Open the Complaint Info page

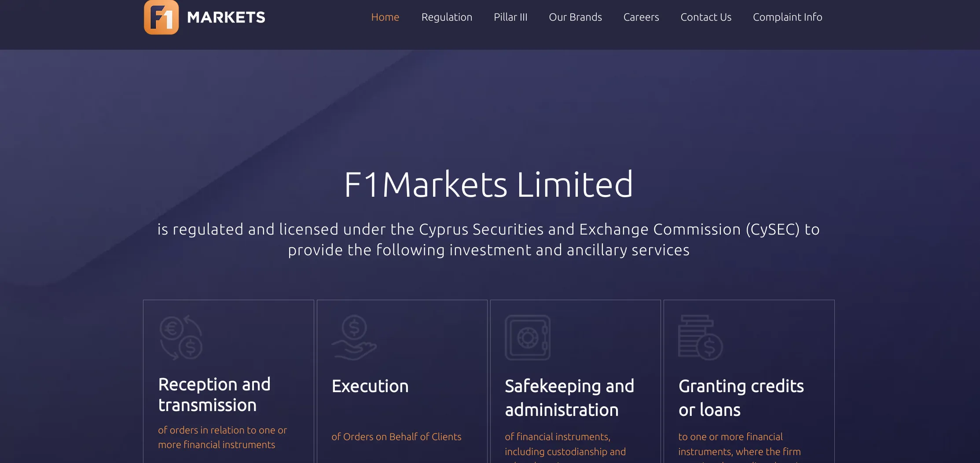coord(787,17)
